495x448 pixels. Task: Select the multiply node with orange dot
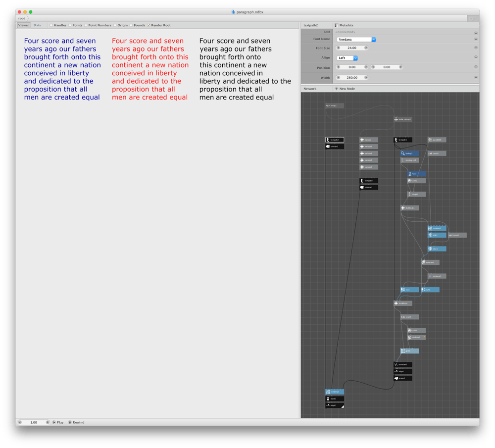[417, 337]
